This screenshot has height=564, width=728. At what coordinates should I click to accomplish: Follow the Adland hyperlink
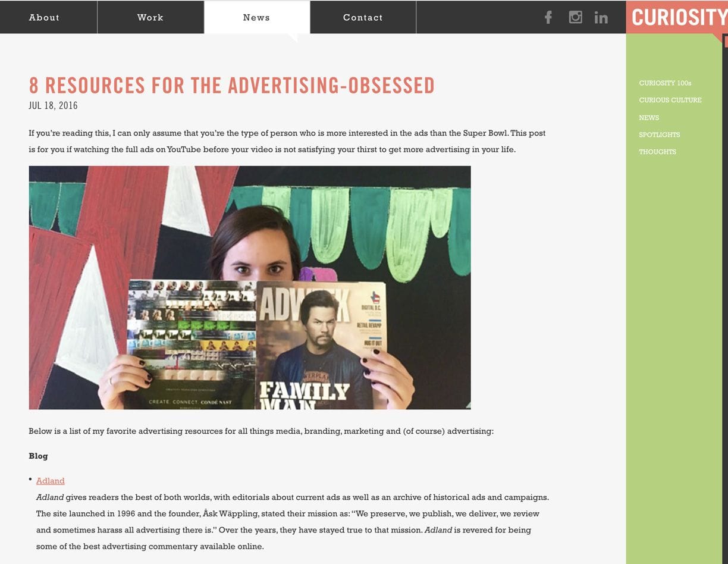(51, 481)
